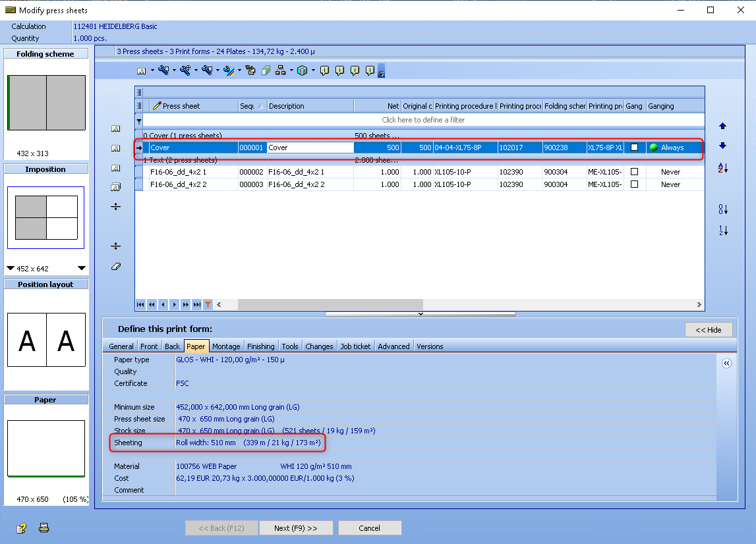Viewport: 756px width, 544px height.
Task: Go to the previous record in grid navigator
Action: tap(163, 304)
